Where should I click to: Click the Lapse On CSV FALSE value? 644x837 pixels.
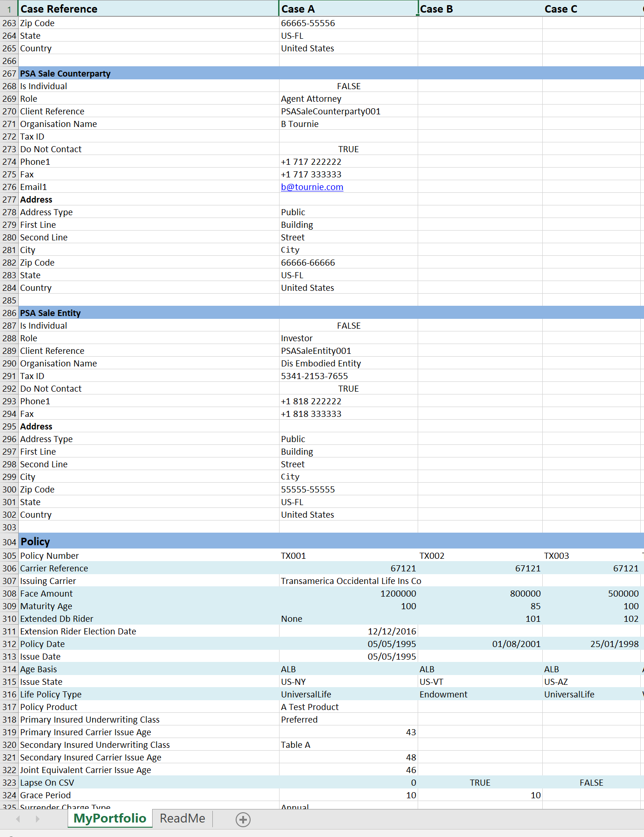591,783
